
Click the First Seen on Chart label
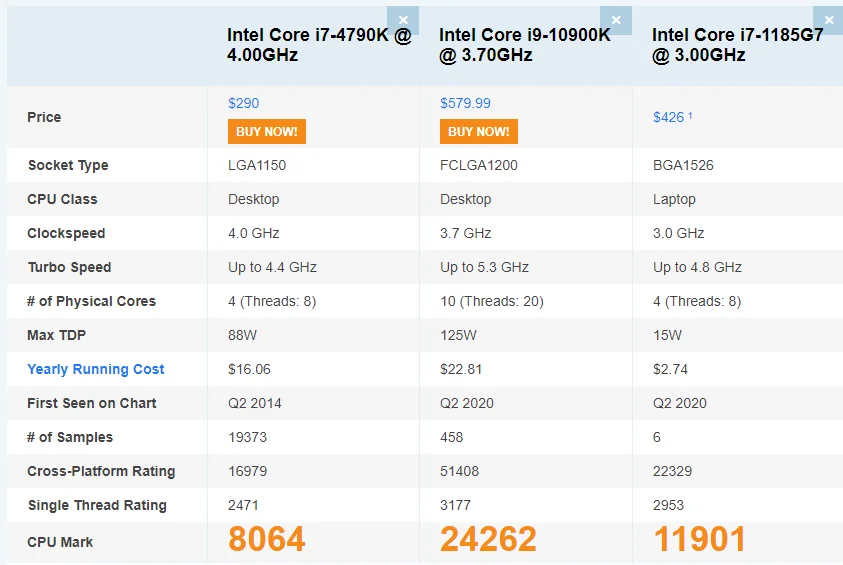click(92, 403)
